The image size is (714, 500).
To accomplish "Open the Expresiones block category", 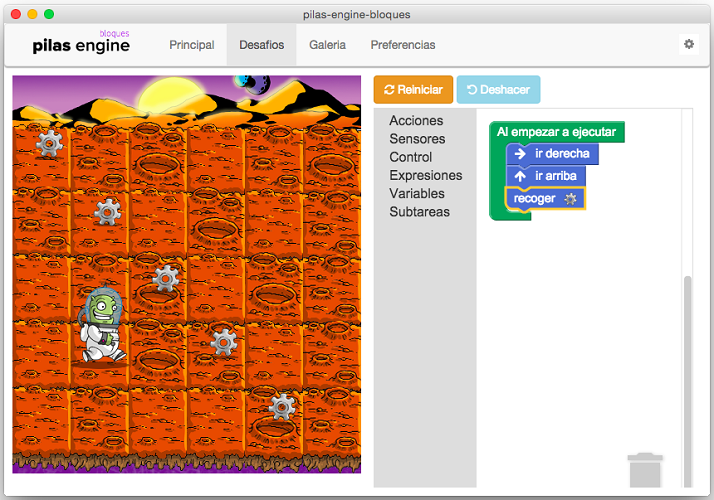I will [426, 175].
